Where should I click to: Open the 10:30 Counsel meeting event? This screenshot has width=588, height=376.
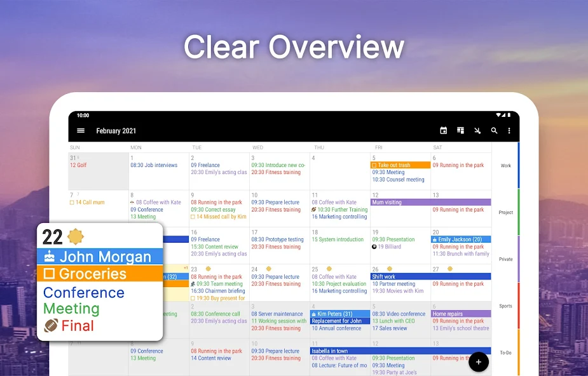click(x=398, y=180)
